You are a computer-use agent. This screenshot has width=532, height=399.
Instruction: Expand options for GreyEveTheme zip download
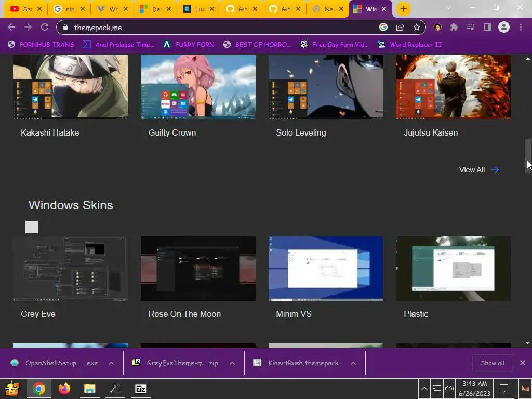coord(232,363)
